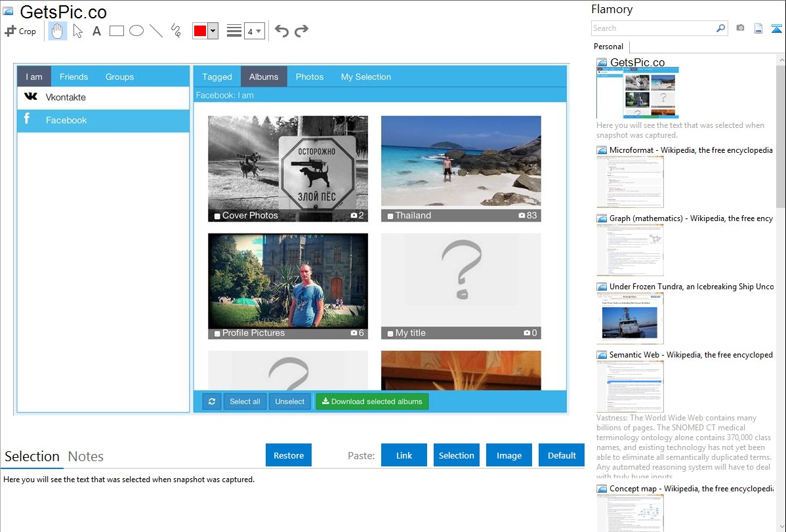The image size is (786, 532).
Task: Select the Crop tool
Action: click(x=20, y=31)
